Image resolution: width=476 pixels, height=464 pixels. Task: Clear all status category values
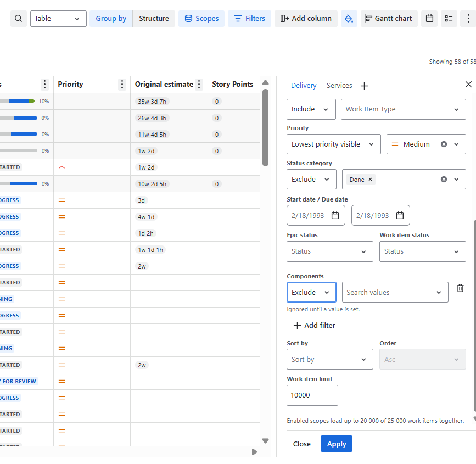click(x=444, y=180)
